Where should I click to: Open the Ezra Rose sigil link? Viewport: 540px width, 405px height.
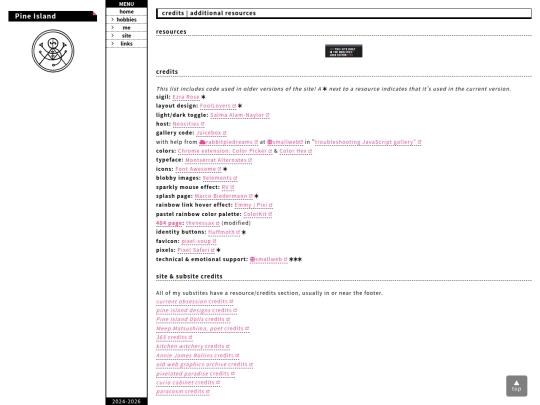point(186,97)
